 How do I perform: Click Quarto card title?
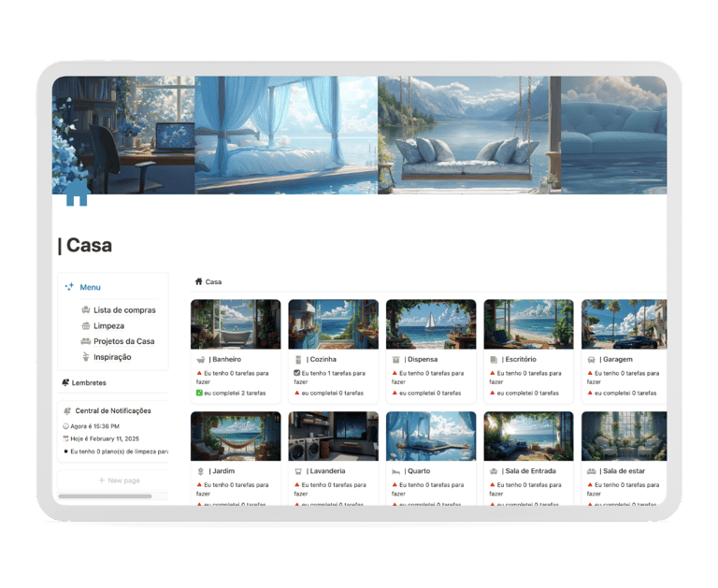[x=417, y=471]
